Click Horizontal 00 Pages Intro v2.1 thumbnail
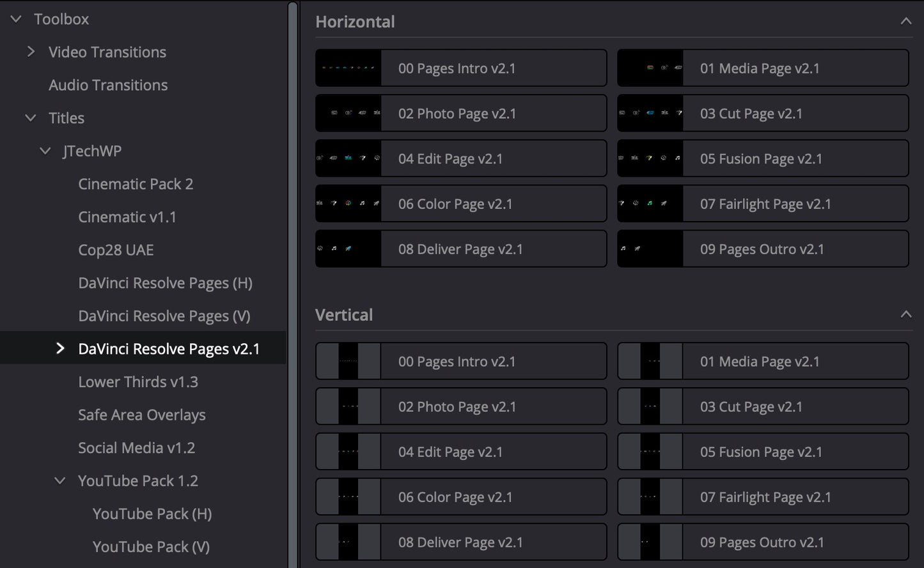The width and height of the screenshot is (924, 568). 348,68
